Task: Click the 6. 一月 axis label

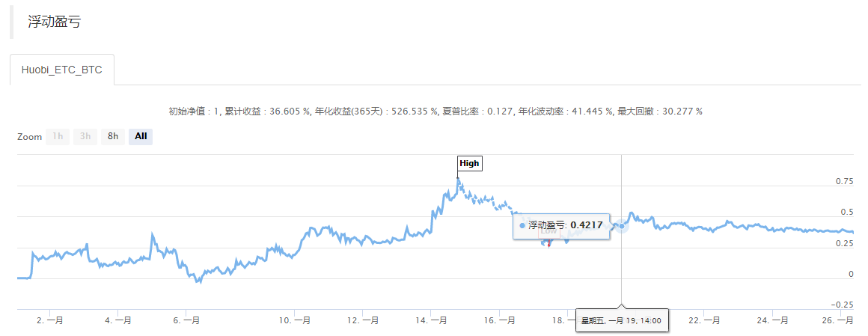Action: [186, 320]
